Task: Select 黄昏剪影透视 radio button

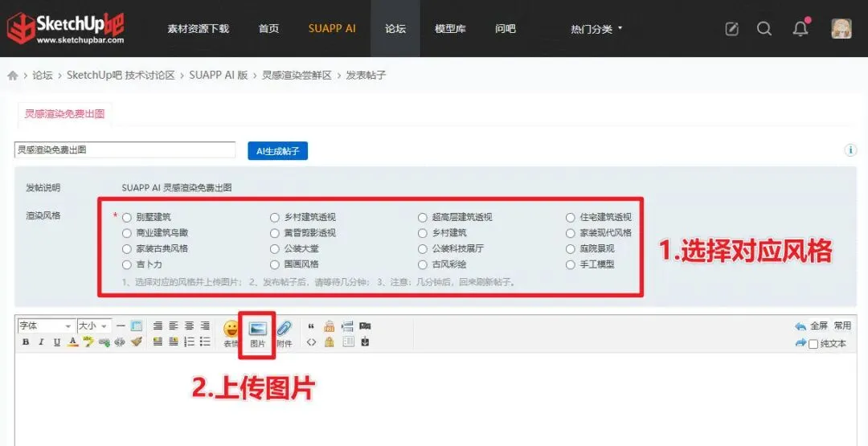Action: pyautogui.click(x=275, y=233)
